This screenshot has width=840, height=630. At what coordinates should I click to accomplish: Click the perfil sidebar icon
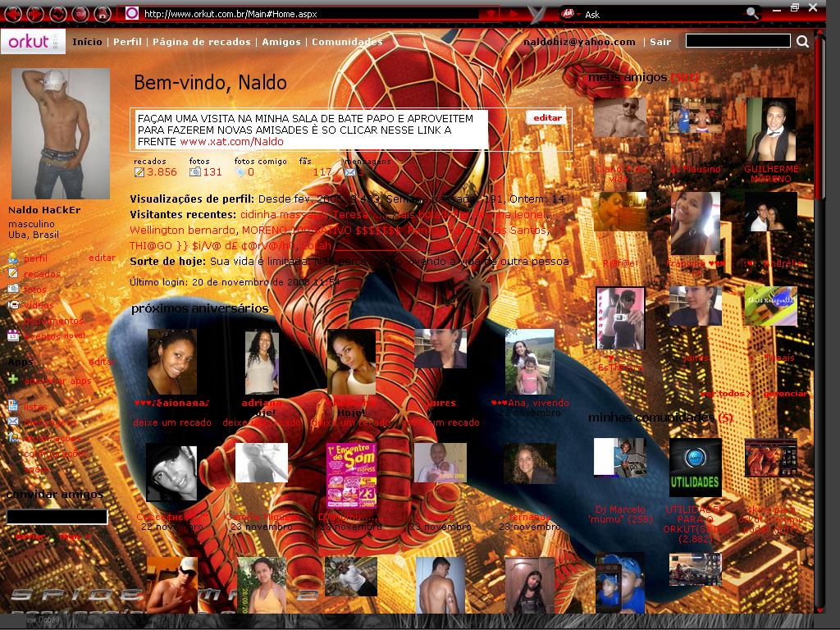click(x=13, y=258)
